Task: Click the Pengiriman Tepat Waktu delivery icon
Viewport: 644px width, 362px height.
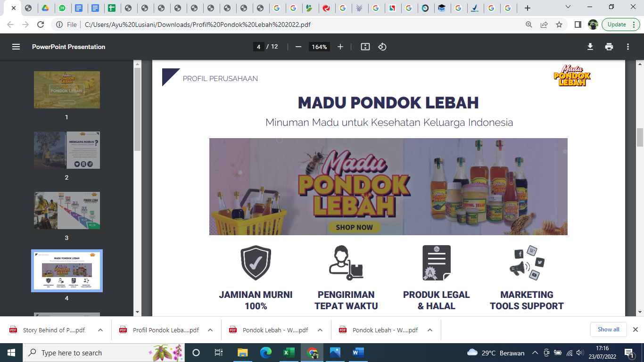Action: click(346, 263)
